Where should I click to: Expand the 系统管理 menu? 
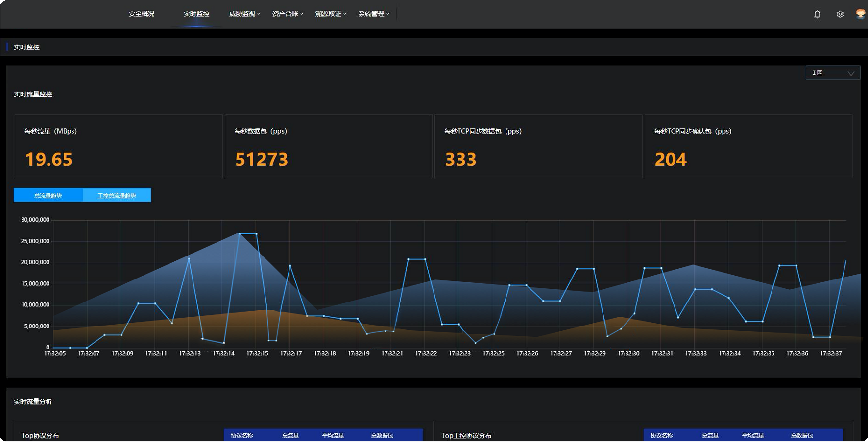374,14
